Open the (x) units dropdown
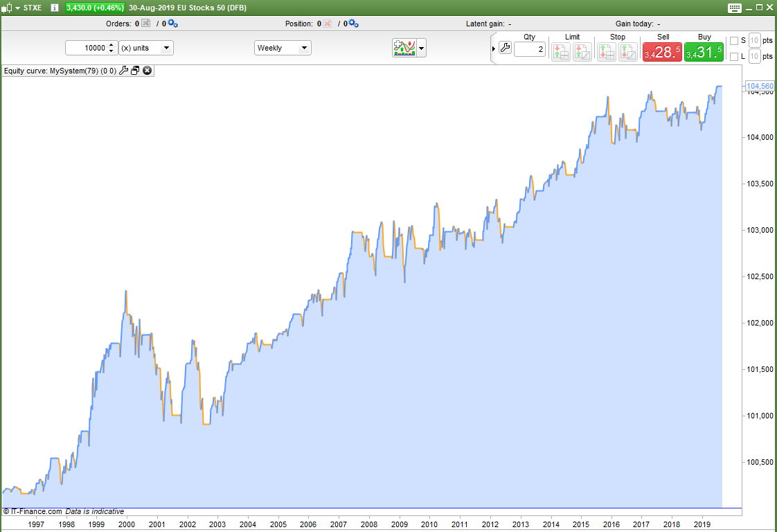This screenshot has height=532, width=777. point(146,48)
